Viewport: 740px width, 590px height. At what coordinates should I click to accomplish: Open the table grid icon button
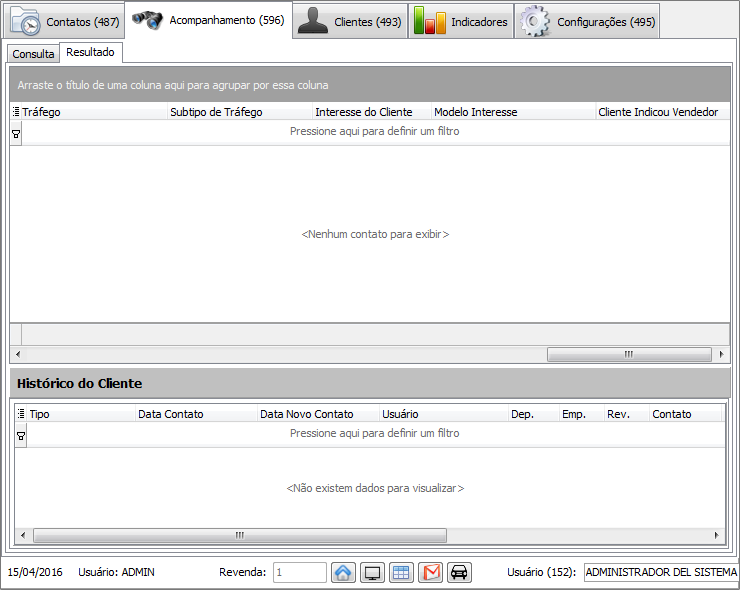click(x=401, y=572)
